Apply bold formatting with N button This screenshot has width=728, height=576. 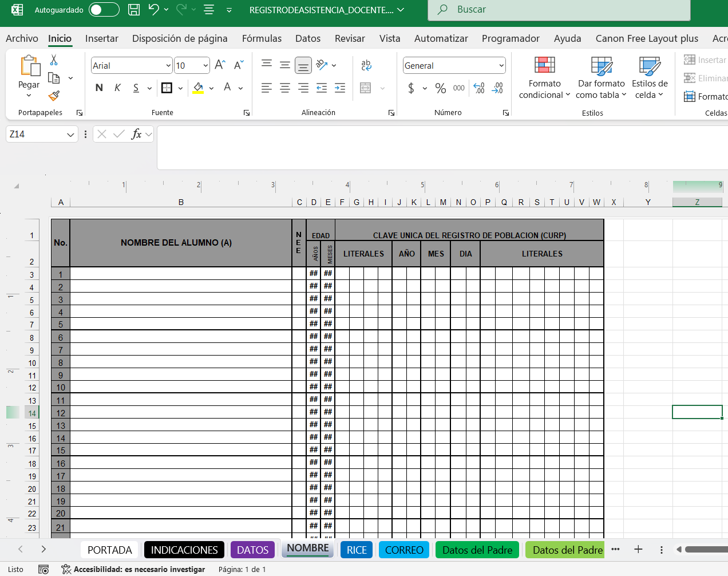(x=99, y=88)
